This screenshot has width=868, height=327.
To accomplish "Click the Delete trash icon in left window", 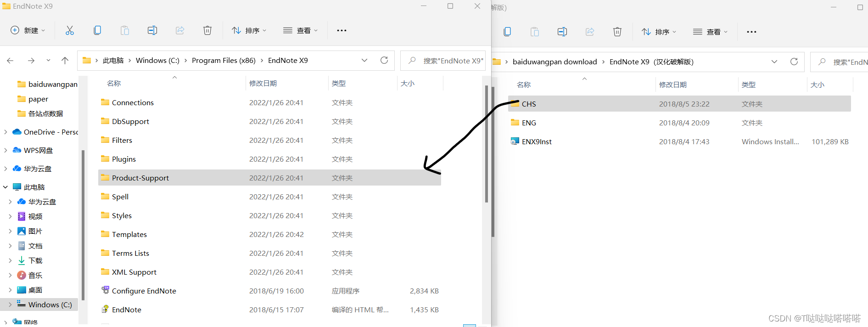I will coord(207,30).
